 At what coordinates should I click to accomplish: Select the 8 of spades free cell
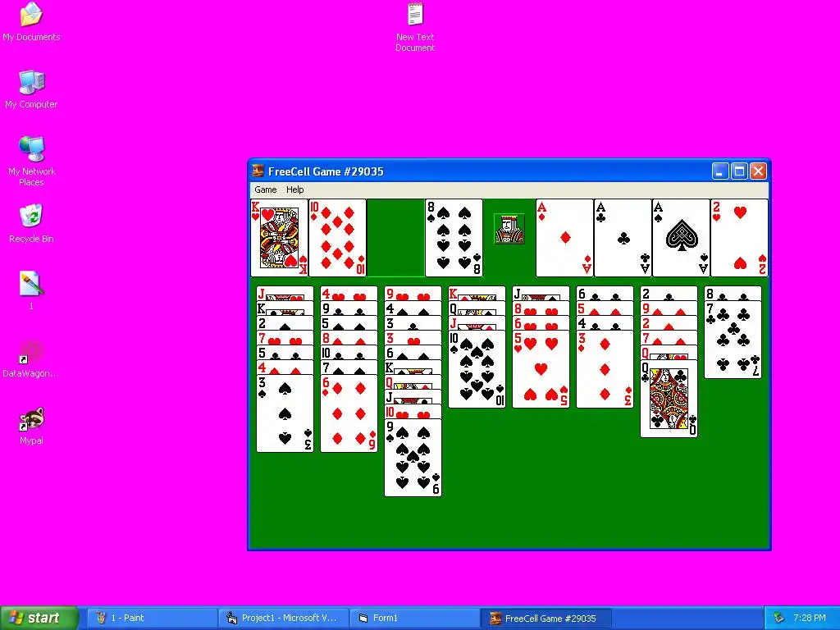pyautogui.click(x=454, y=238)
